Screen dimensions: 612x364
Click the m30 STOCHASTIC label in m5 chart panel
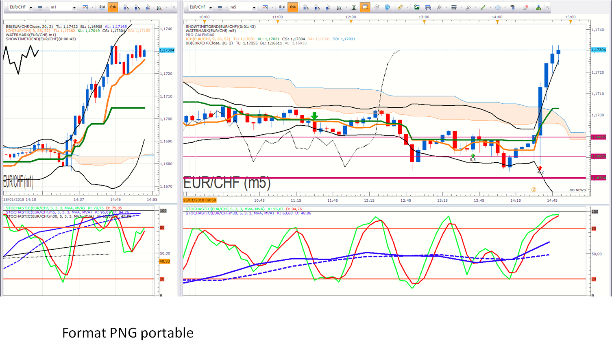click(x=248, y=213)
